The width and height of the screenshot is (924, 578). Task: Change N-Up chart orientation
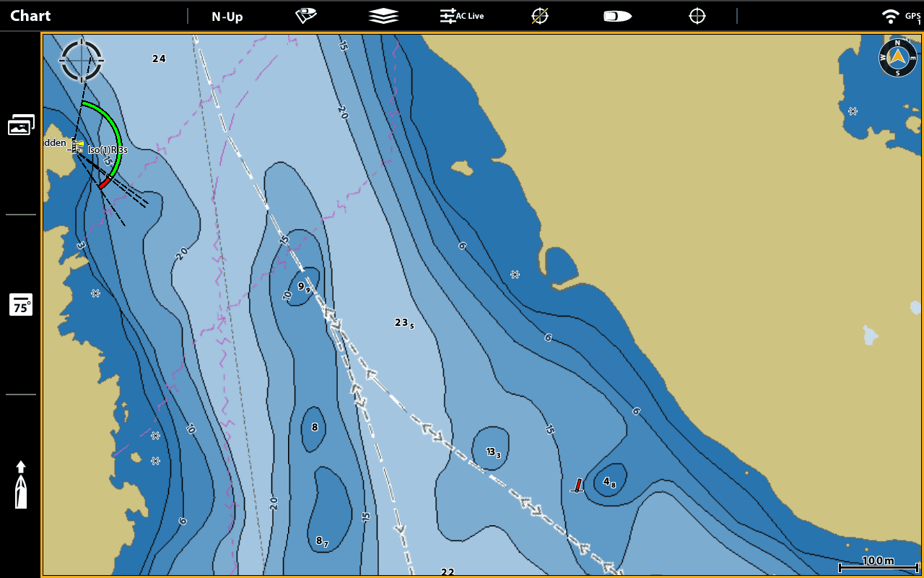[x=227, y=17]
